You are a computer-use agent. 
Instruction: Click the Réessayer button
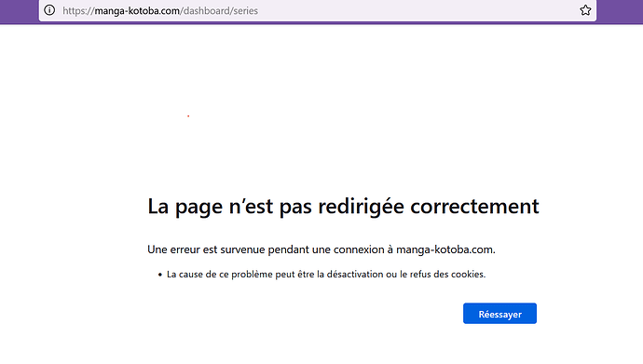coord(499,314)
